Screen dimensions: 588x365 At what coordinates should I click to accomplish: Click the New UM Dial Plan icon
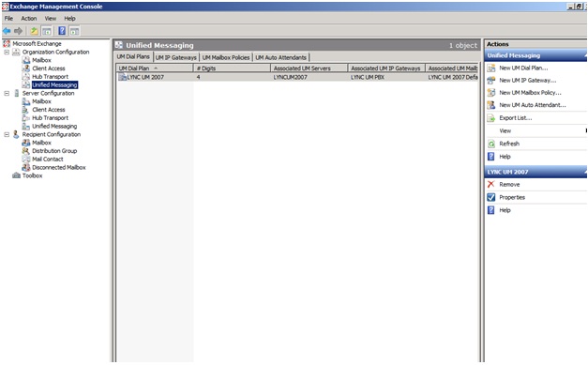tap(490, 68)
